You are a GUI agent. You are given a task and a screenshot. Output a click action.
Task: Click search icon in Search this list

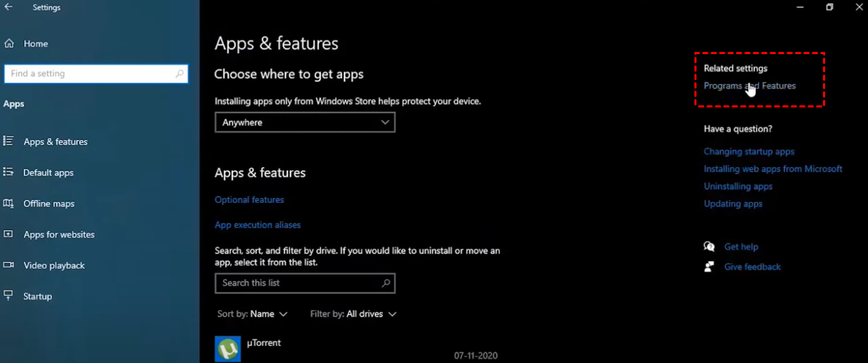coord(386,283)
